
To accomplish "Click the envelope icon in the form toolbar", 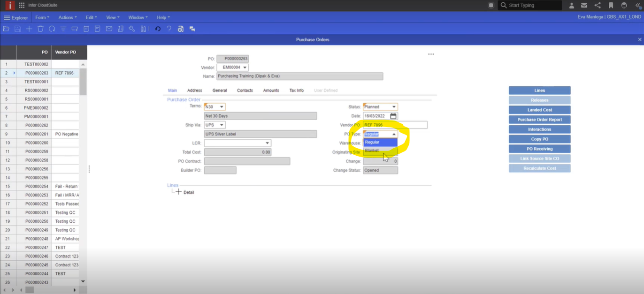I will [109, 29].
